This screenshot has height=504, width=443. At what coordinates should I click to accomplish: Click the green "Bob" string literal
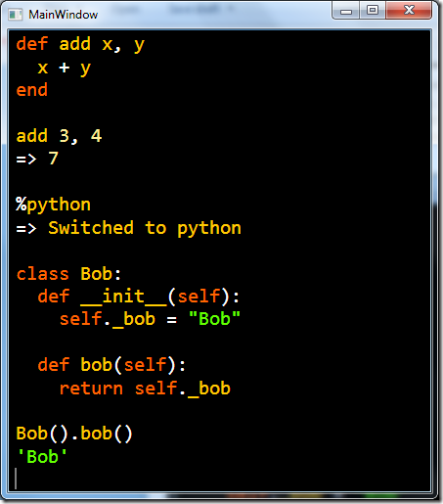click(214, 318)
